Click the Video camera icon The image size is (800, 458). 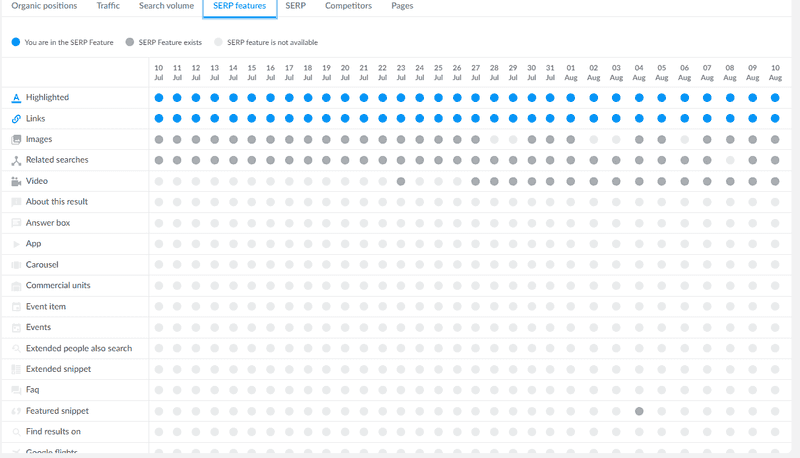16,181
